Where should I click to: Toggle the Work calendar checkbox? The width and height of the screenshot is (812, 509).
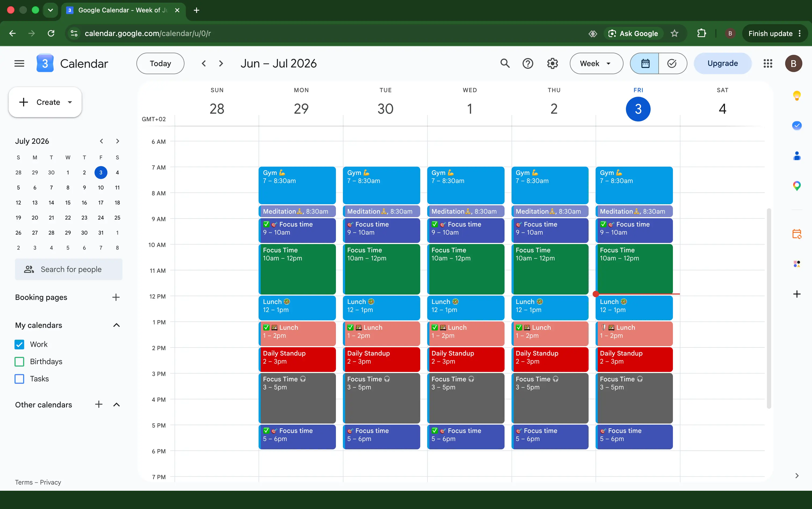(20, 344)
